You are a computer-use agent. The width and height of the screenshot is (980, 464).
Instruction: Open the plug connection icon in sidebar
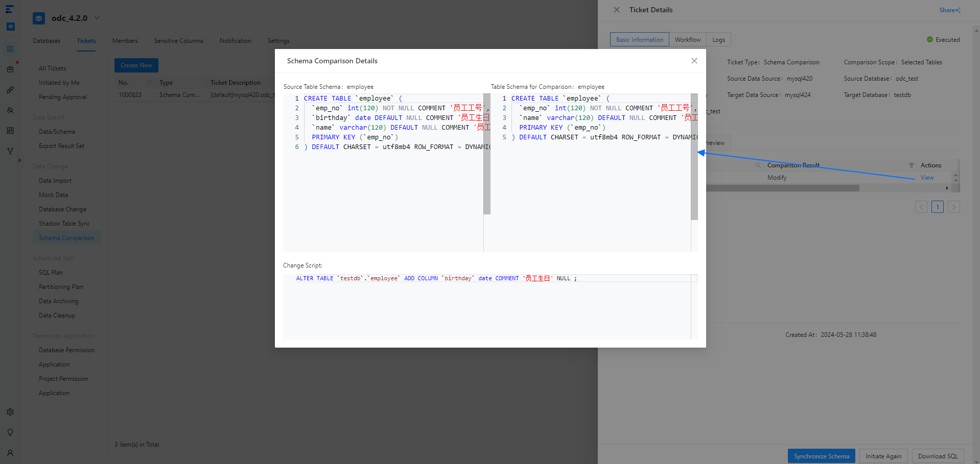(10, 90)
